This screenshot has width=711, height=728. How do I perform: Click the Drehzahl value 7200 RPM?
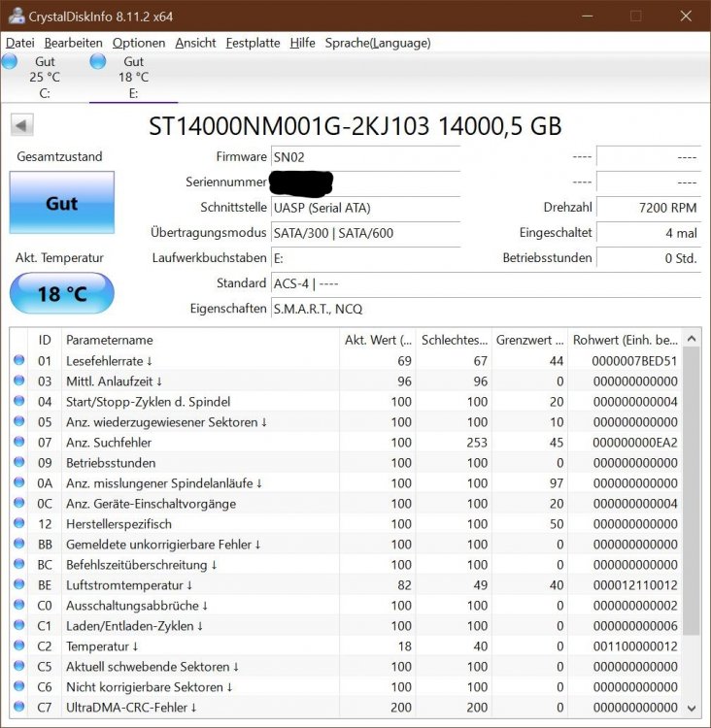pyautogui.click(x=648, y=208)
